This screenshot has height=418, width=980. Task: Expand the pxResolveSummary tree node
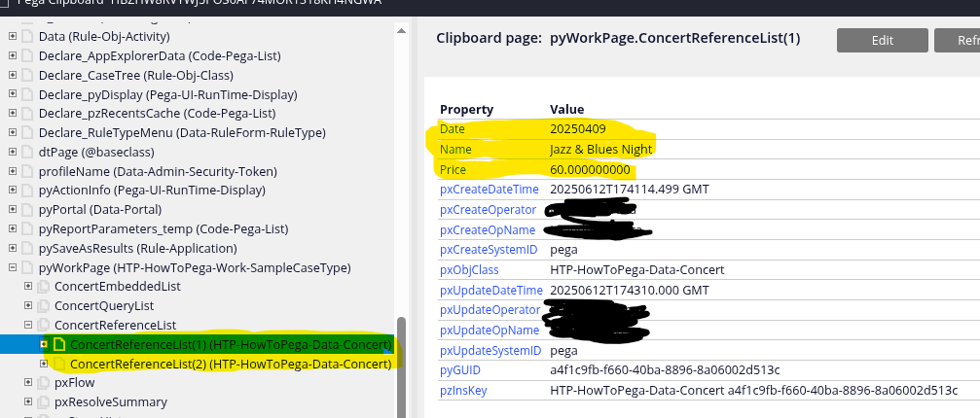28,401
